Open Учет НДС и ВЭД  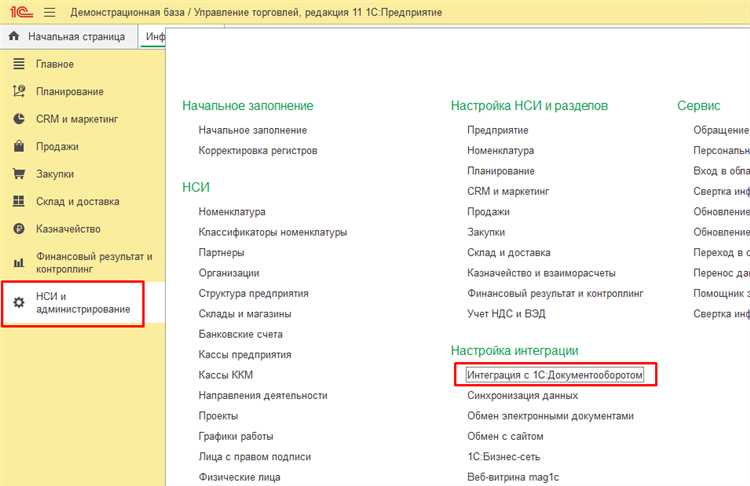[506, 314]
